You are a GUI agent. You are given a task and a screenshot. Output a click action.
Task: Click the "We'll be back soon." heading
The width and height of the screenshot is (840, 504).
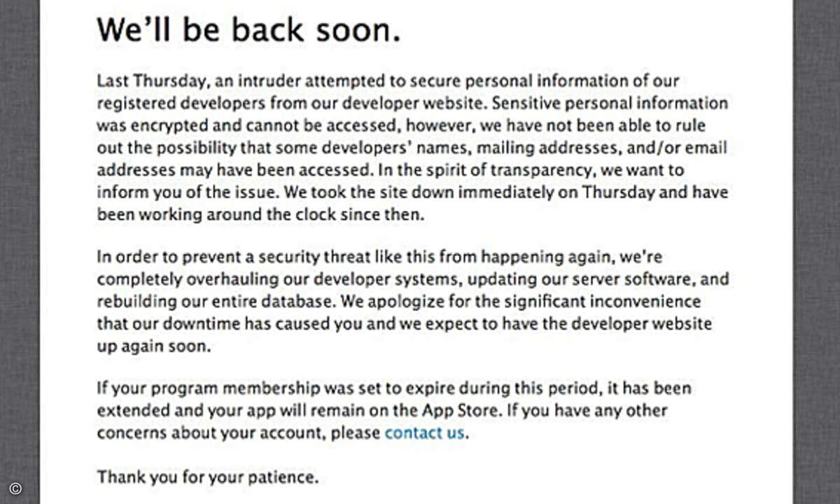tap(248, 31)
